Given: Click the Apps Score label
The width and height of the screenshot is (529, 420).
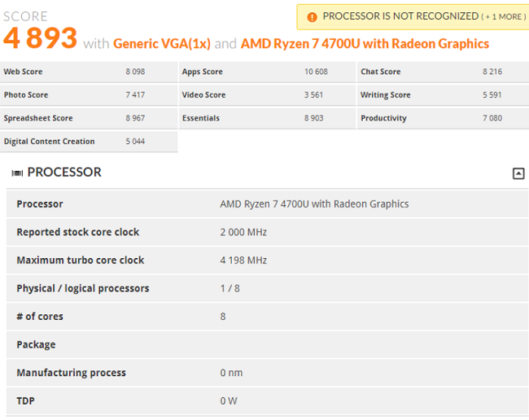Looking at the screenshot, I should pos(203,72).
